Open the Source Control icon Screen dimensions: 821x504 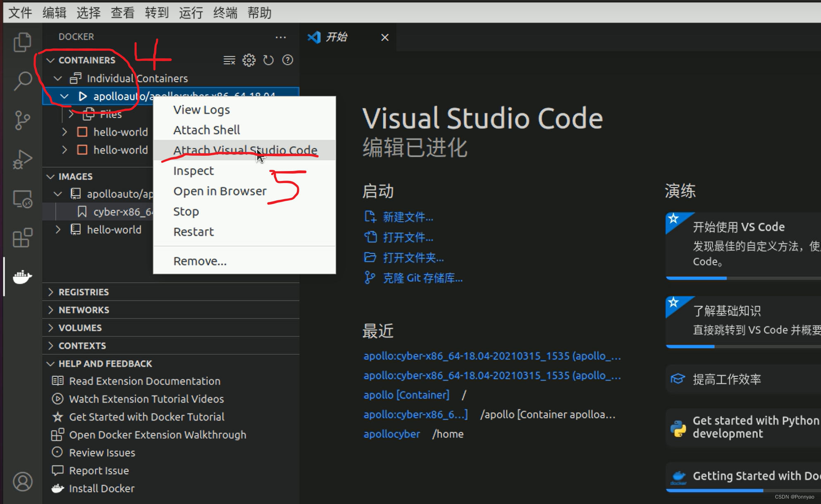22,120
